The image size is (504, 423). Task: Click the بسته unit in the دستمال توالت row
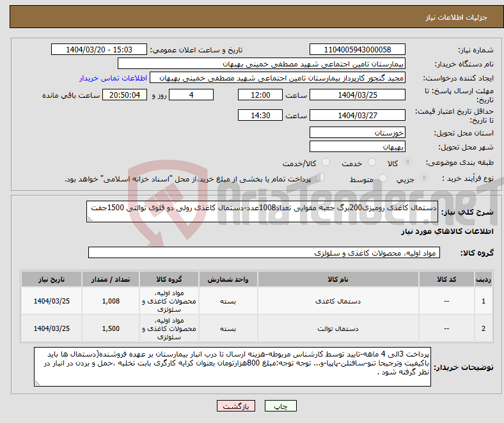228,328
